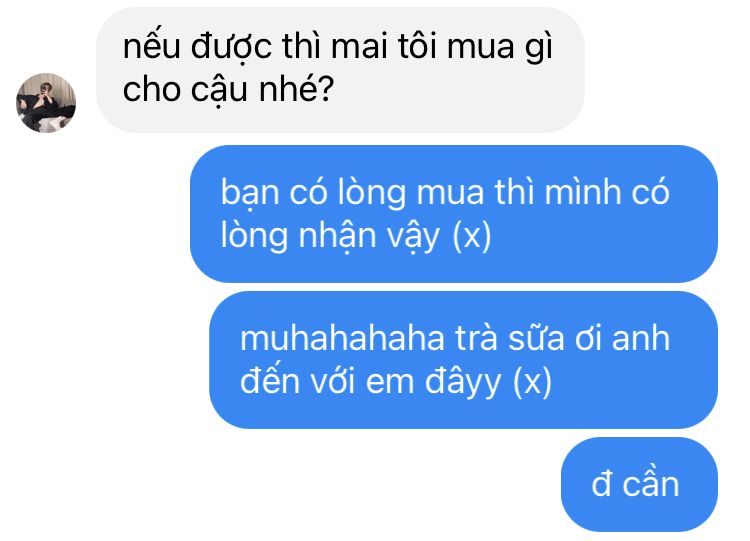The height and width of the screenshot is (541, 750).
Task: Select the blue bubble starting with "muhahahaha trà sữa"
Action: (463, 360)
